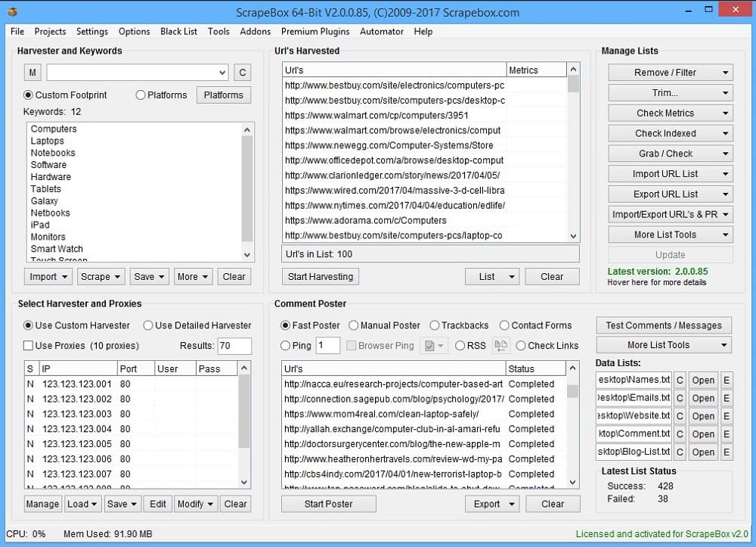756x547 pixels.
Task: Click the M button beside the footprint box
Action: click(x=33, y=73)
